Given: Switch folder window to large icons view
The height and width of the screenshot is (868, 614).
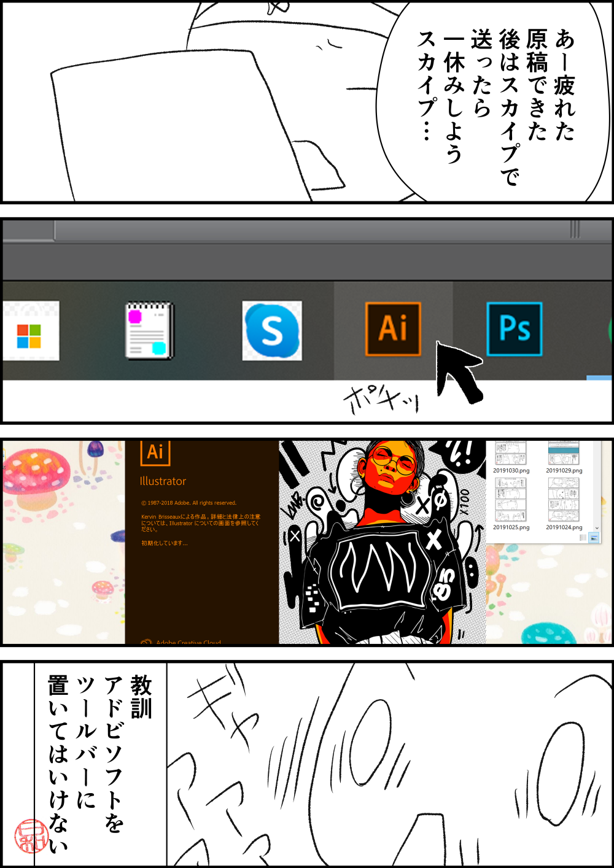Looking at the screenshot, I should [594, 538].
